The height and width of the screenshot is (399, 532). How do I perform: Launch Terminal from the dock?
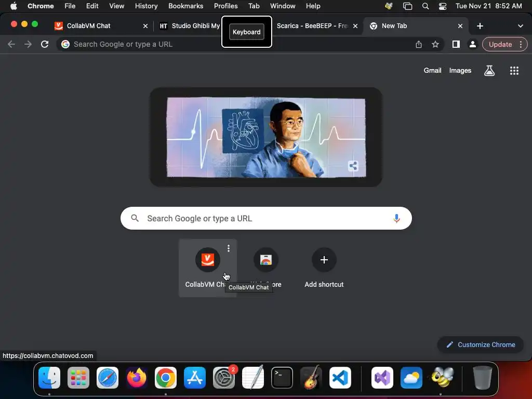pos(282,378)
